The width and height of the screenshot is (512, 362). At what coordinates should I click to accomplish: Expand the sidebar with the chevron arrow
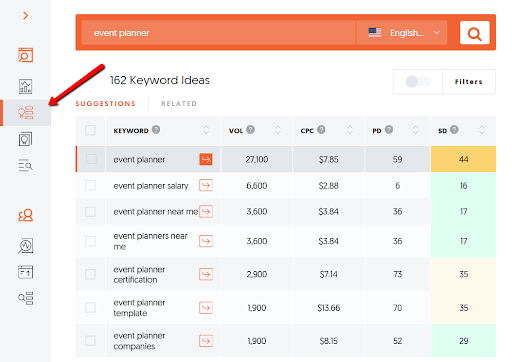tap(25, 15)
